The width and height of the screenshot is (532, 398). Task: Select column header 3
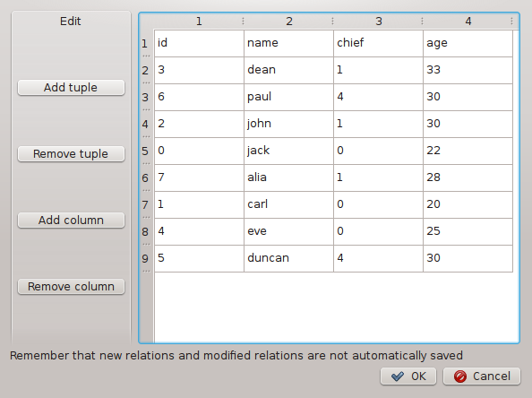tap(378, 22)
